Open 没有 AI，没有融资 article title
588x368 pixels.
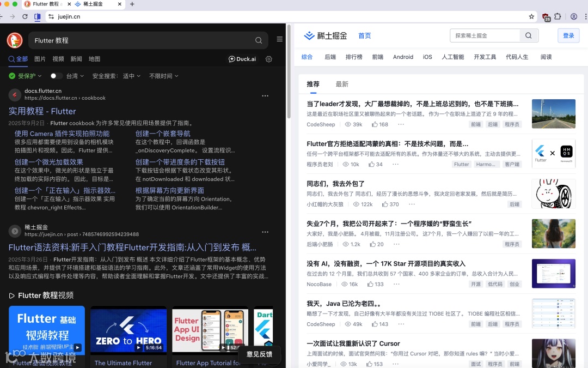386,264
